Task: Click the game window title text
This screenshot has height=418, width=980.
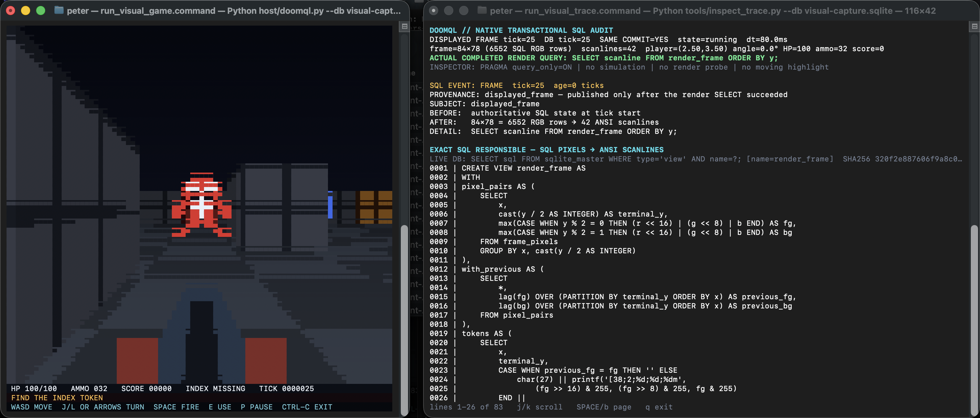Action: pyautogui.click(x=234, y=10)
